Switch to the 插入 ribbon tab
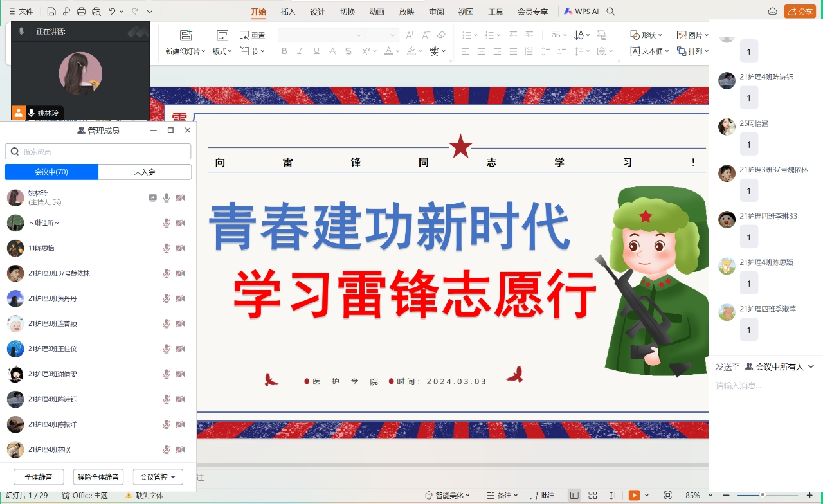 tap(288, 12)
